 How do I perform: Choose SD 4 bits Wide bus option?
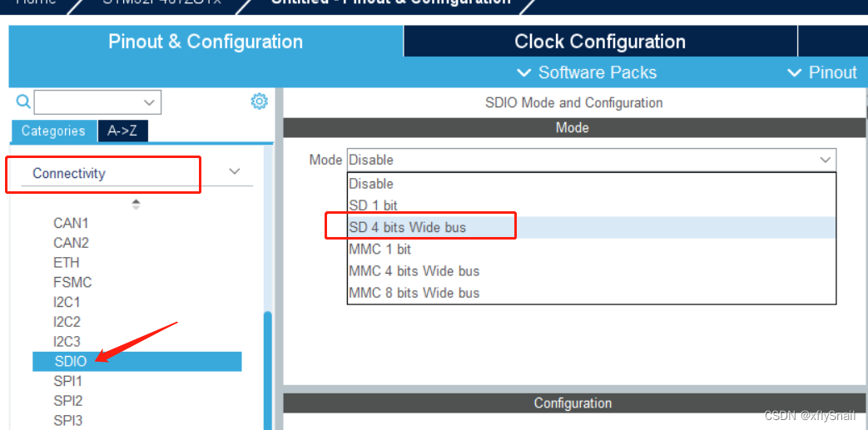408,227
